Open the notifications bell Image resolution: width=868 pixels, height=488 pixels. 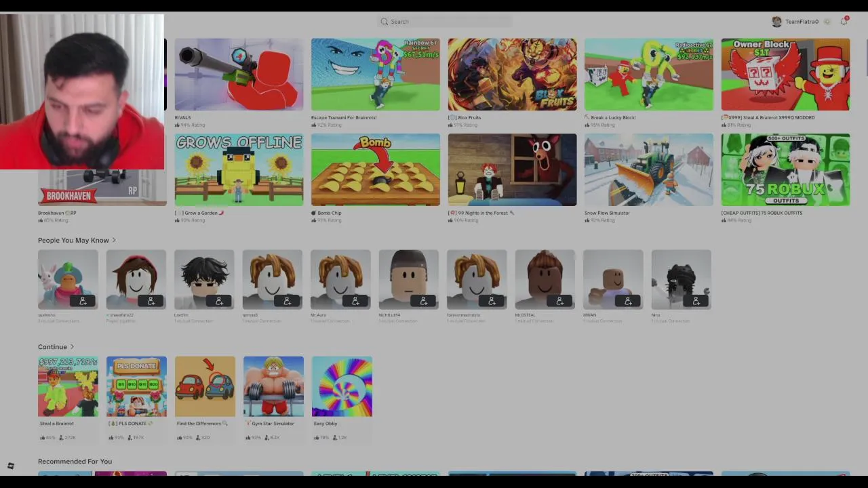coord(844,22)
